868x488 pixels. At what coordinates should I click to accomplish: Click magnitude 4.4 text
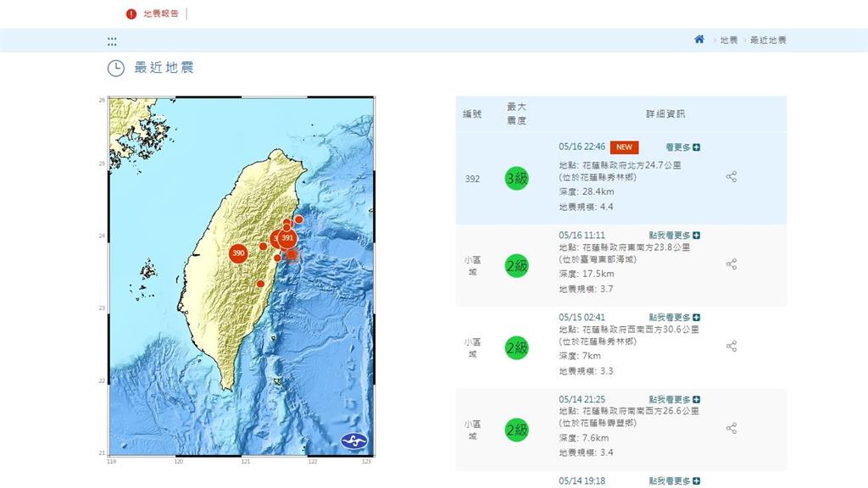(586, 207)
